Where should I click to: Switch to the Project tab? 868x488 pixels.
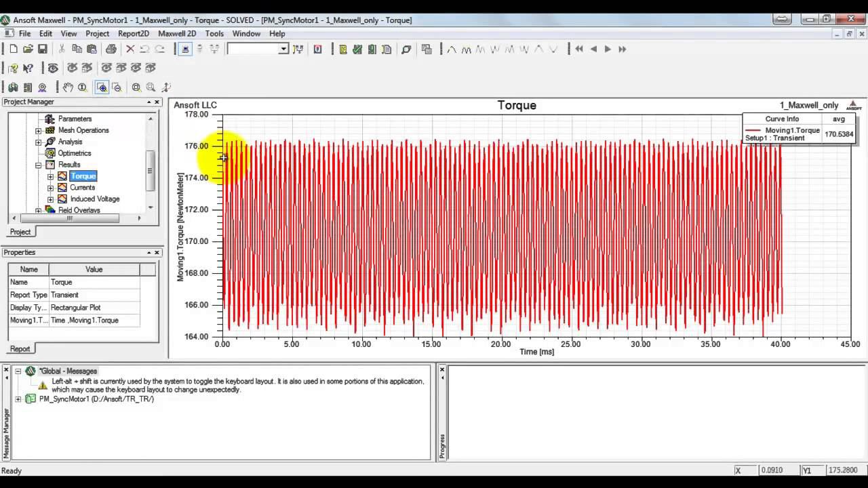tap(20, 232)
